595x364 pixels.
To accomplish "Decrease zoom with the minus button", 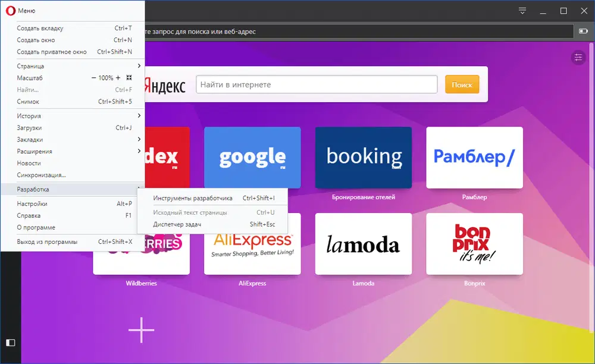I will pyautogui.click(x=93, y=78).
